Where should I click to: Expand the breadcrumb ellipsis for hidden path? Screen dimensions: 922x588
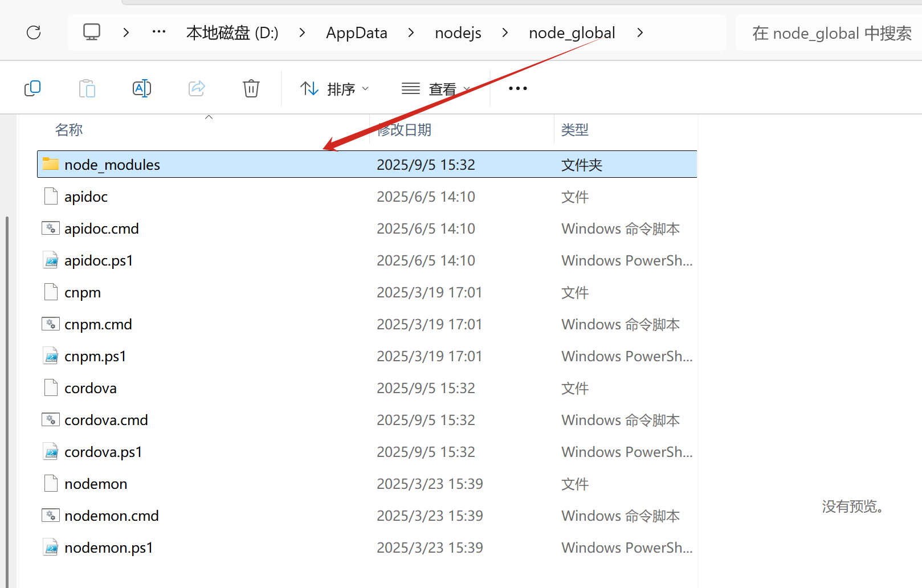pyautogui.click(x=159, y=32)
